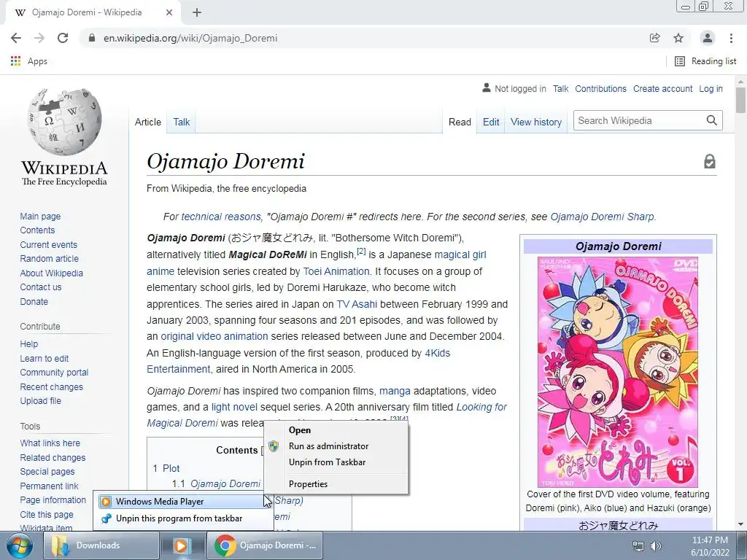
Task: Close the Ojamajo Doremi tab
Action: [x=169, y=12]
